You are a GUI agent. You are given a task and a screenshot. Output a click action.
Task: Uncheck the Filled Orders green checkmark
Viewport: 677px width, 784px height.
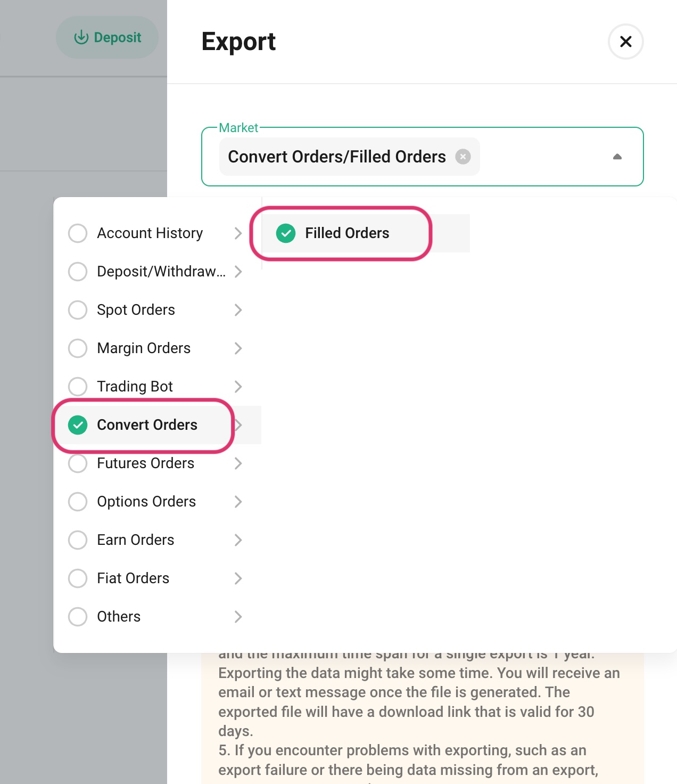pos(286,233)
